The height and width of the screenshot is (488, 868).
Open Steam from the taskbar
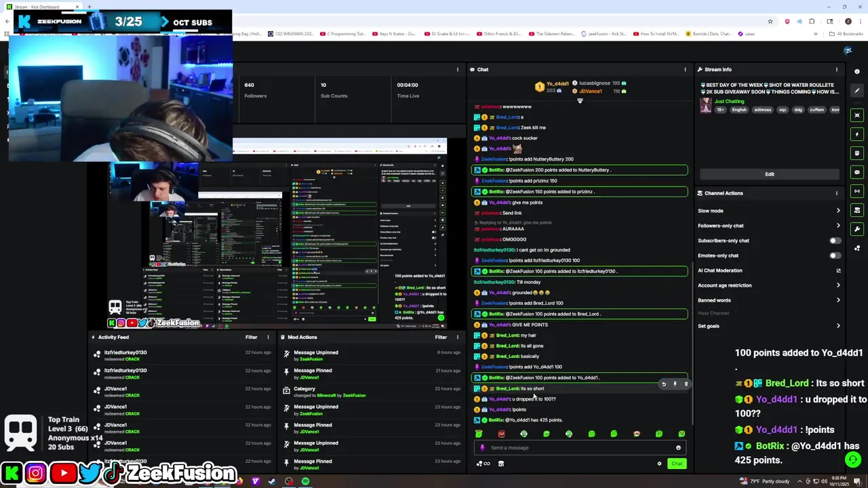pos(272,481)
